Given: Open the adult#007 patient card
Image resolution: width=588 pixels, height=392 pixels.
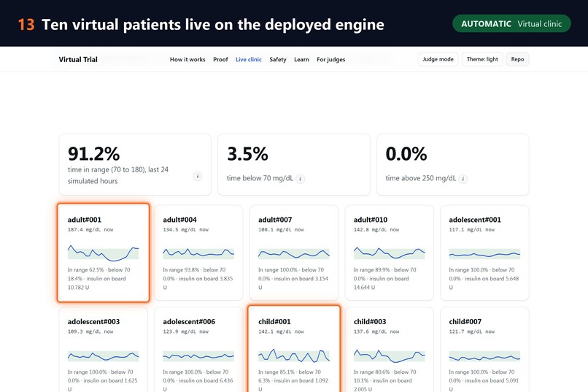Looking at the screenshot, I should point(293,253).
